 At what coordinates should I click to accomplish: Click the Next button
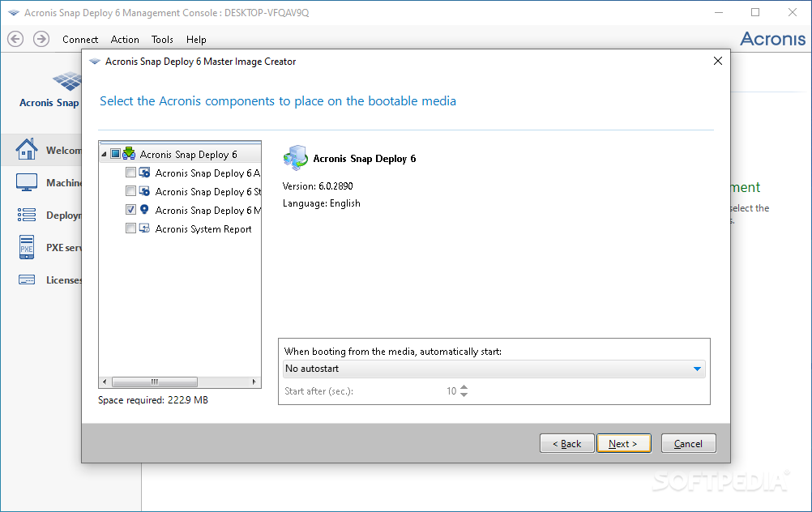(x=623, y=444)
